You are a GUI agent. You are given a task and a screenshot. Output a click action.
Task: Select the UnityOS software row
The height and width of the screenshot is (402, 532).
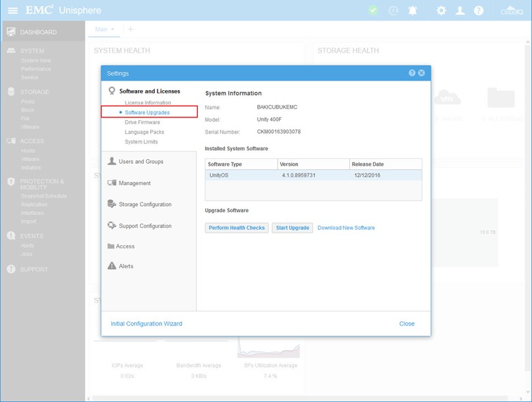coord(314,175)
